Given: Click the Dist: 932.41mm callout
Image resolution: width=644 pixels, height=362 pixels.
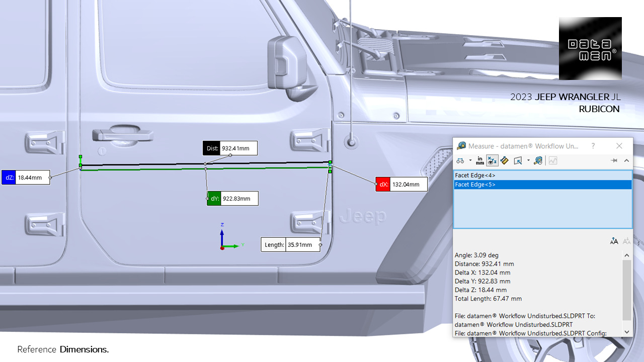Looking at the screenshot, I should 230,148.
